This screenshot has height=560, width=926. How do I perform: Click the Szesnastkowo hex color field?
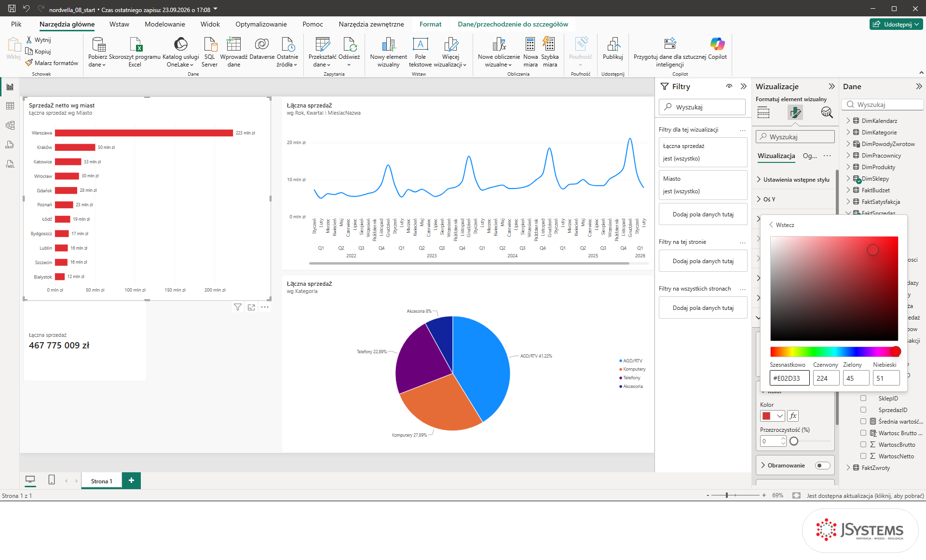790,378
